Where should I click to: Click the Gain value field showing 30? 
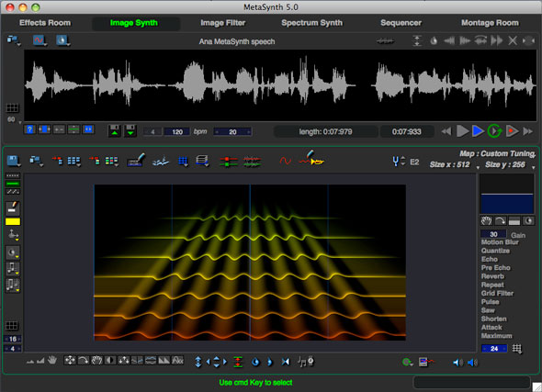pyautogui.click(x=493, y=234)
